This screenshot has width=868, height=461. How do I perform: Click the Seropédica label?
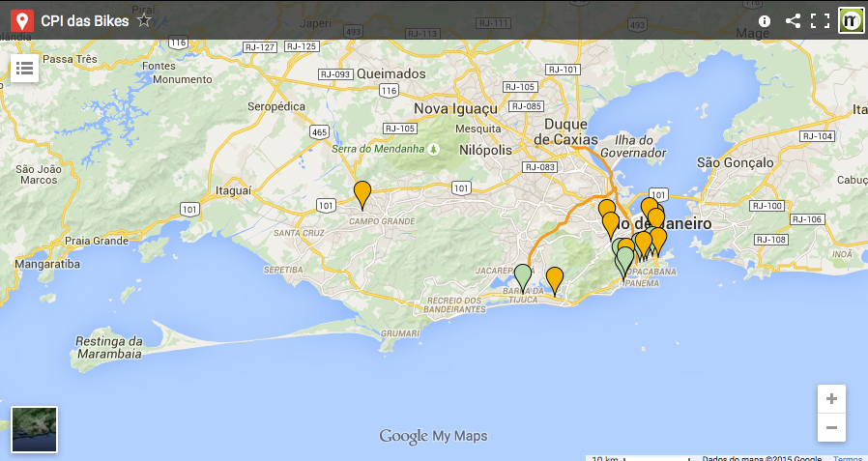276,106
